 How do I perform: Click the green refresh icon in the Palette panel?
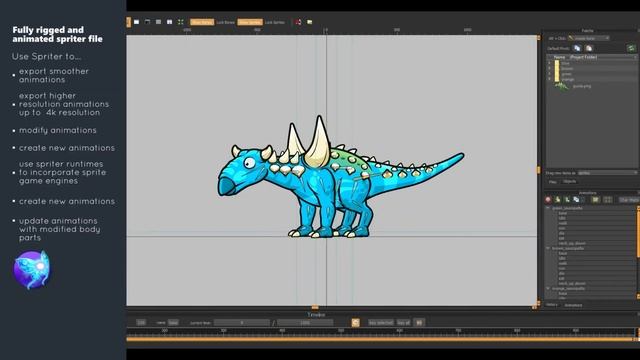click(631, 48)
